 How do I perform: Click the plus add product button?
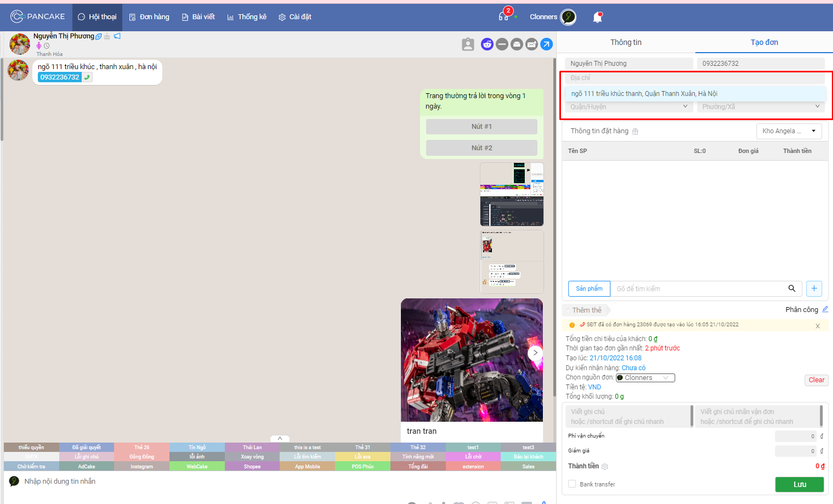(814, 288)
